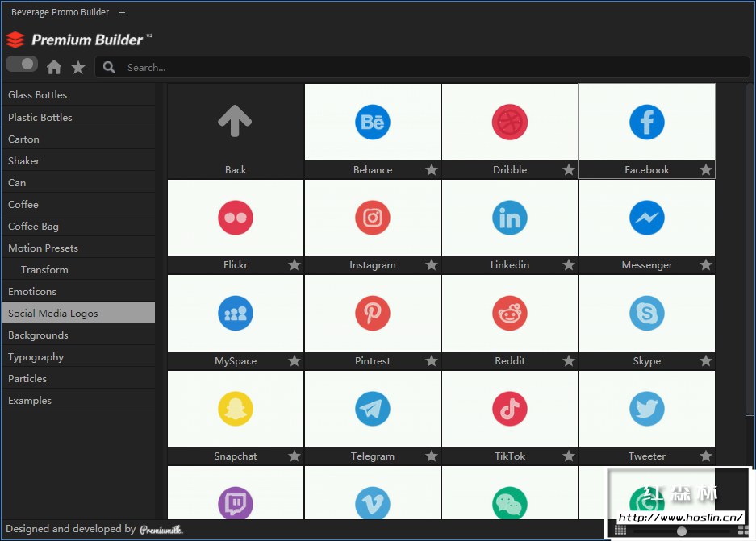Favorite Instagram with its star
The image size is (756, 541).
(x=432, y=264)
